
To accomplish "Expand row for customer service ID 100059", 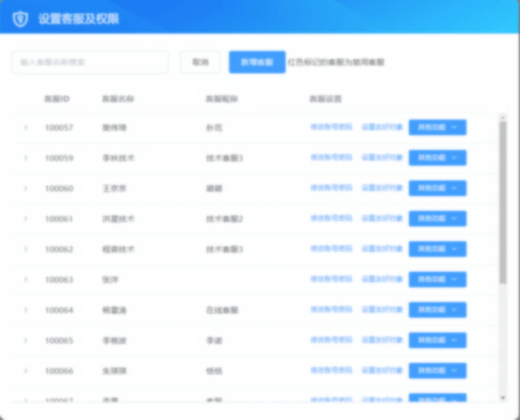I will point(26,158).
